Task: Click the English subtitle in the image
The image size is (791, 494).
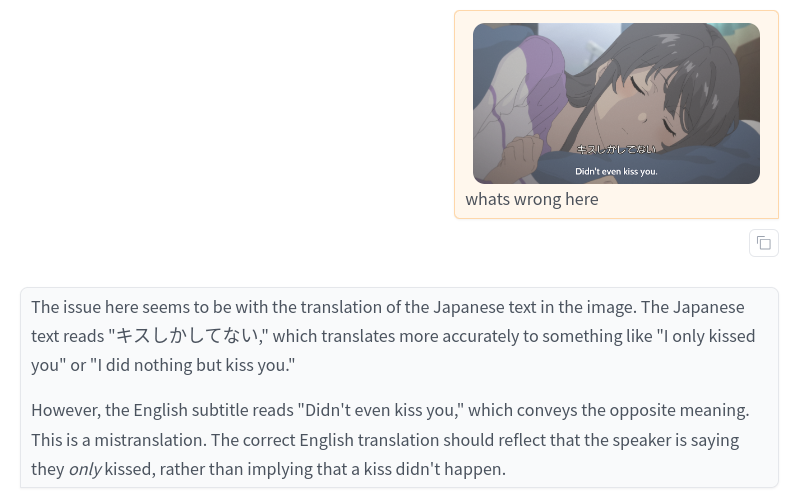Action: coord(616,171)
